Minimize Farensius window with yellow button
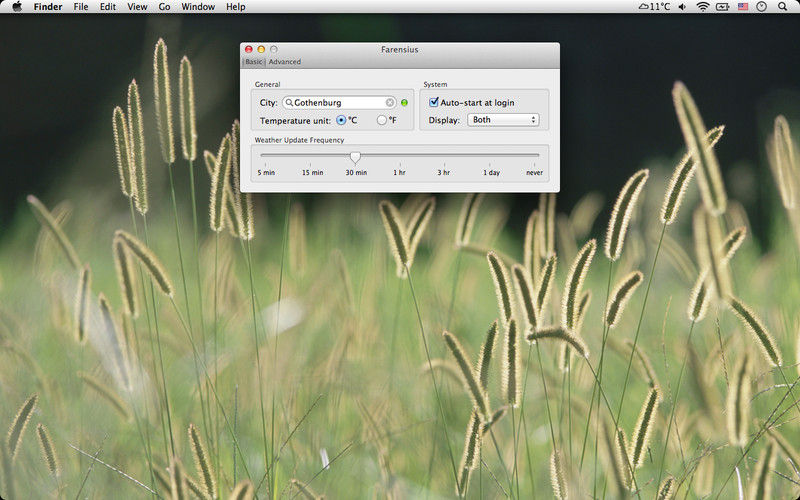800x500 pixels. pyautogui.click(x=261, y=49)
